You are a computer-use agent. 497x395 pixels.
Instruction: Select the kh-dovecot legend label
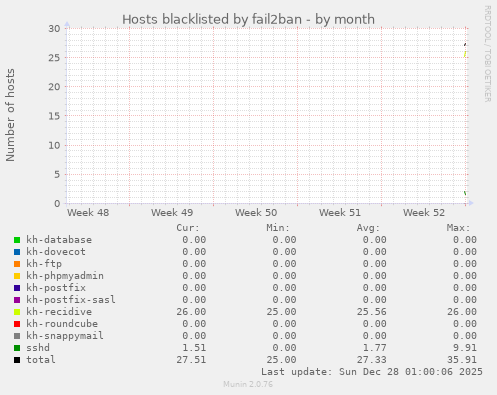56,252
